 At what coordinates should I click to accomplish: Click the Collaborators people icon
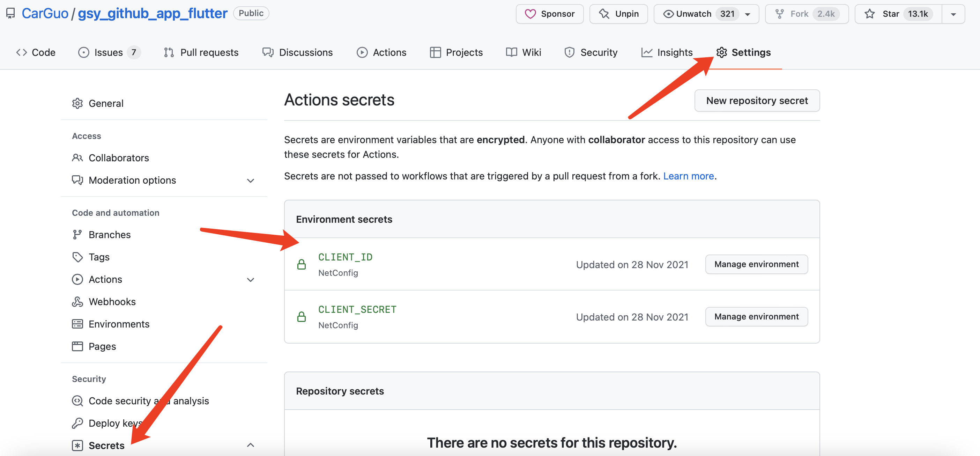pos(77,157)
